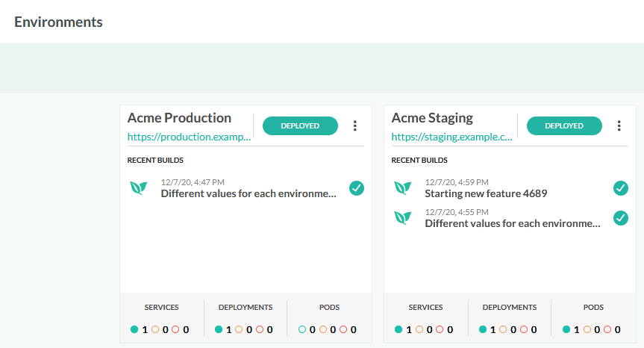The image size is (644, 348).
Task: Open the staging.example URL link
Action: pos(451,137)
